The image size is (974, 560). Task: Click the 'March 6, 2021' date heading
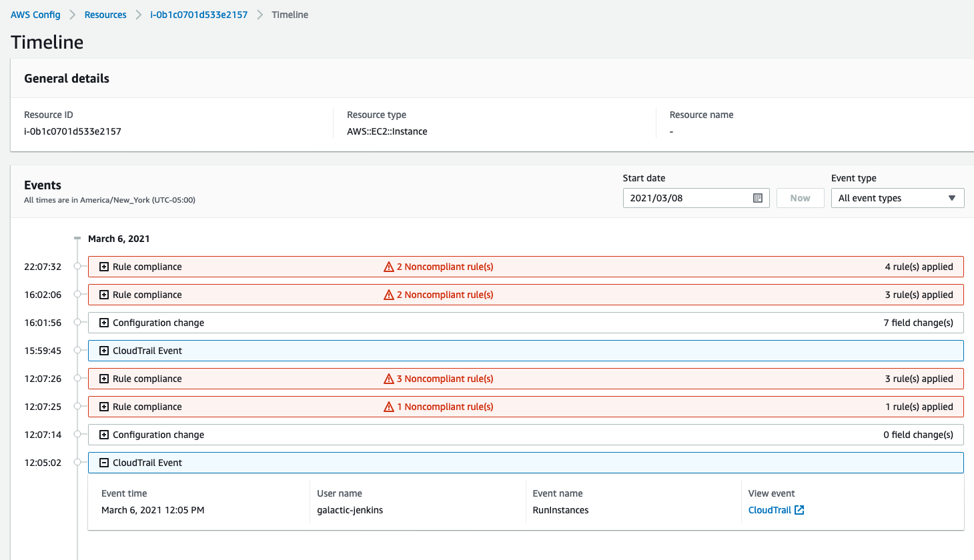point(119,239)
